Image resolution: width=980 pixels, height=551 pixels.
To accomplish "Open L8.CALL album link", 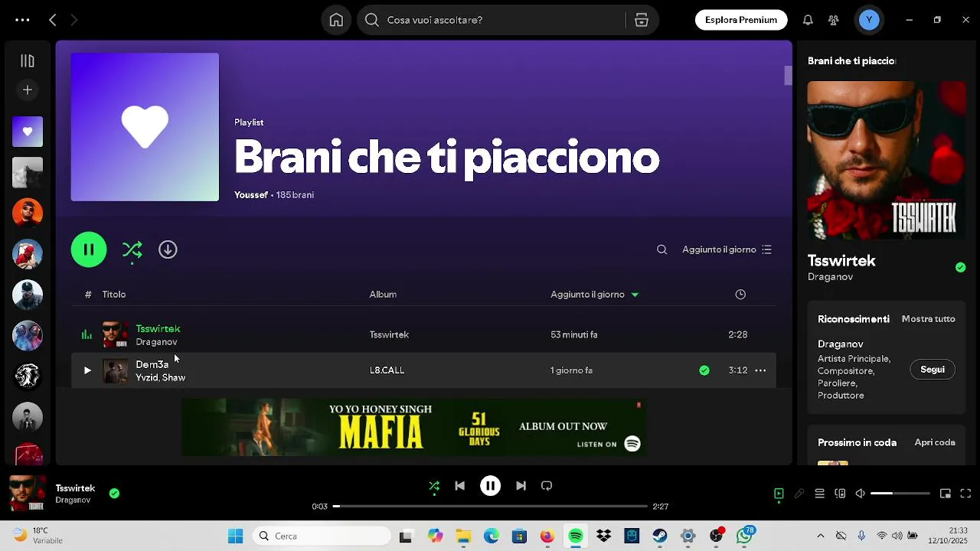I will click(x=387, y=370).
